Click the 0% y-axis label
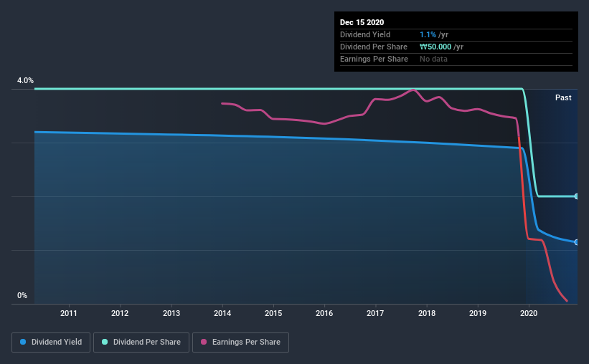This screenshot has width=589, height=364. coord(22,296)
